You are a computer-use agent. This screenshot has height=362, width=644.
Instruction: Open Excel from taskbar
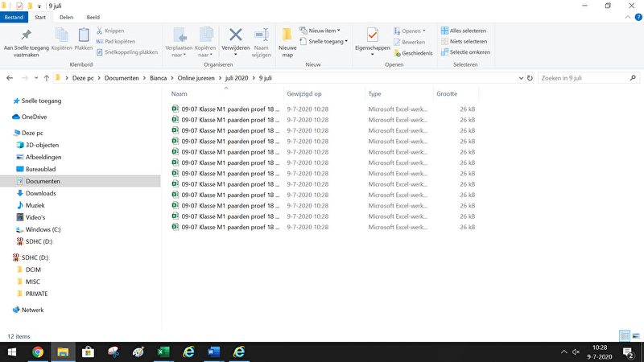[163, 352]
